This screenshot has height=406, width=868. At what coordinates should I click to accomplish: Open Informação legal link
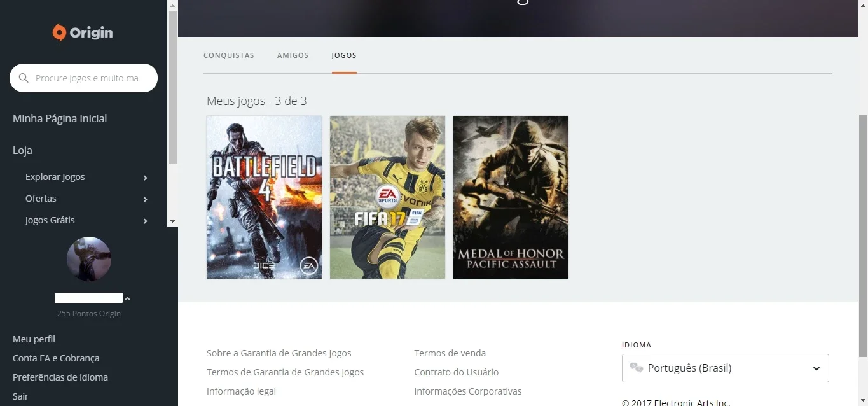click(242, 391)
